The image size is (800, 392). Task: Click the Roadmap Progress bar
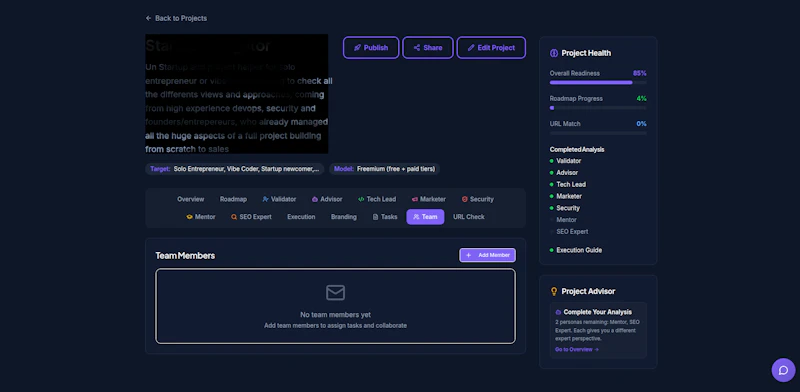(x=598, y=108)
